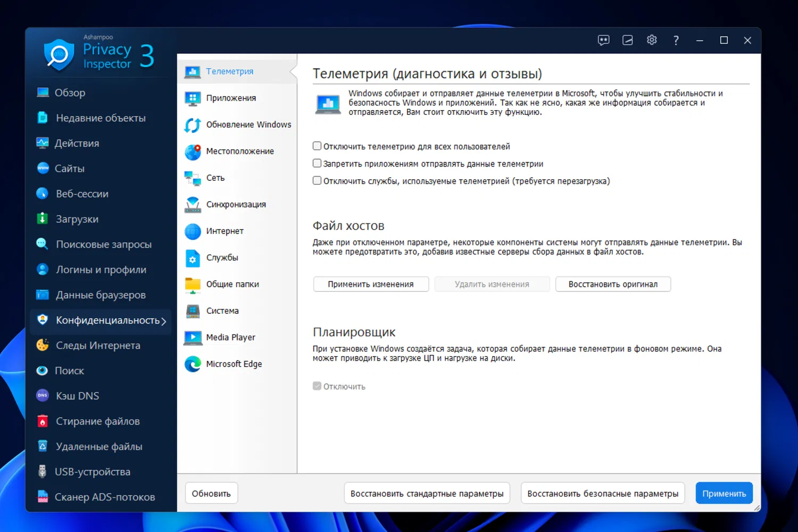The image size is (798, 532).
Task: Click the Сканер ADS-потоков icon
Action: [43, 496]
